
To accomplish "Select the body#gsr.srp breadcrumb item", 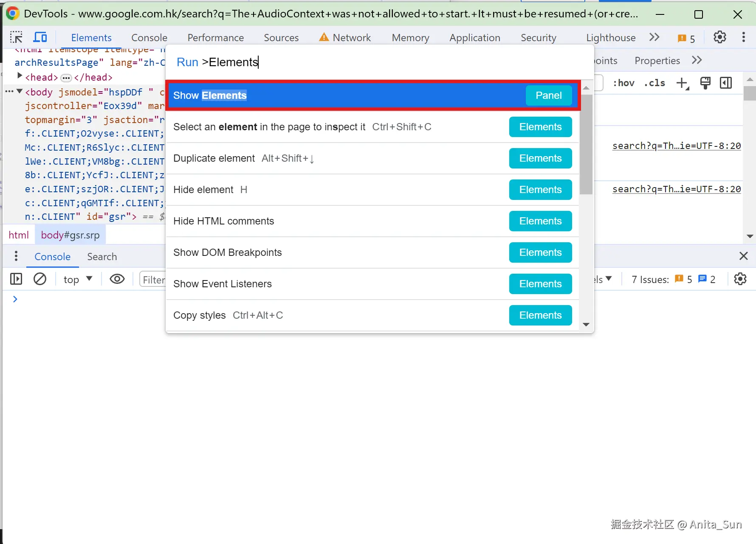I will (70, 235).
